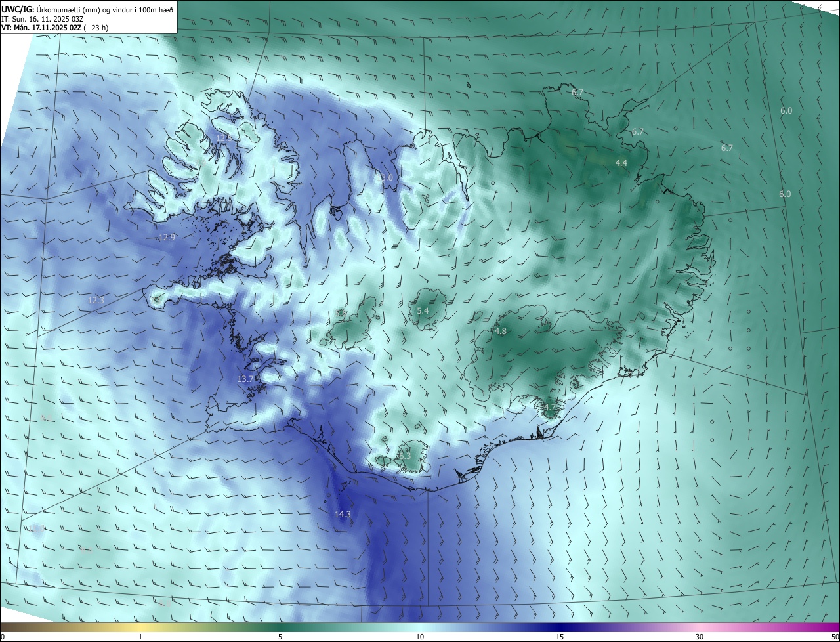Viewport: 840px width, 642px height.
Task: Click the 12.3 value label
Action: point(96,300)
